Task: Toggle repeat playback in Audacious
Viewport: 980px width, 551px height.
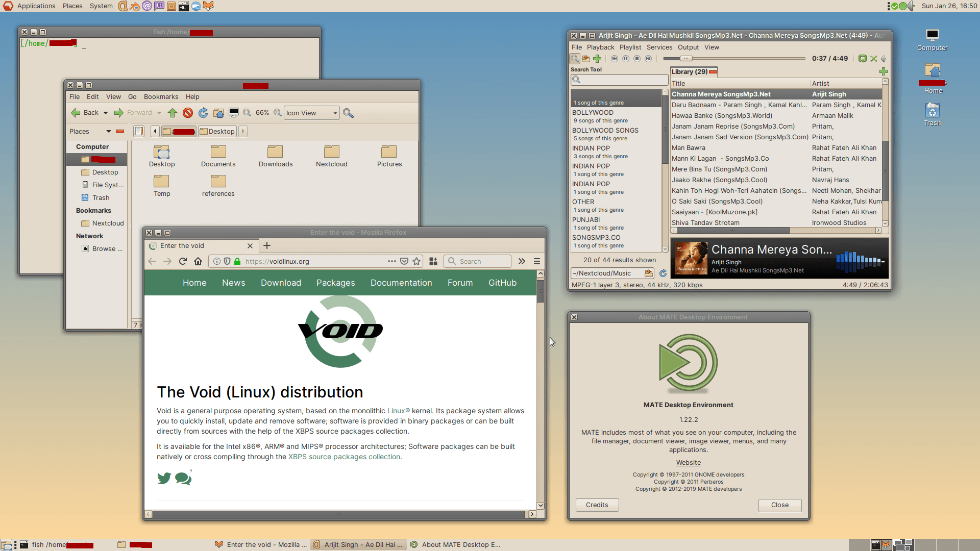Action: (x=862, y=58)
